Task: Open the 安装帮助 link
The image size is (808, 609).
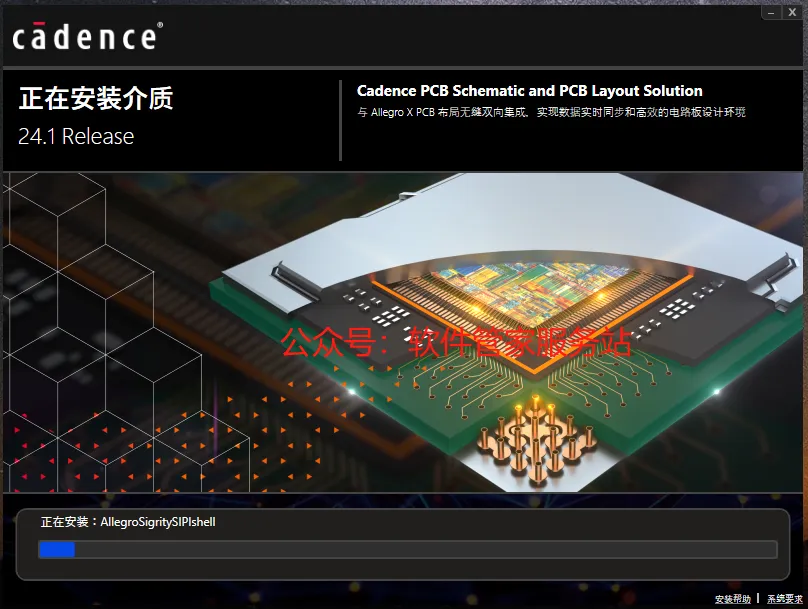Action: pyautogui.click(x=733, y=599)
